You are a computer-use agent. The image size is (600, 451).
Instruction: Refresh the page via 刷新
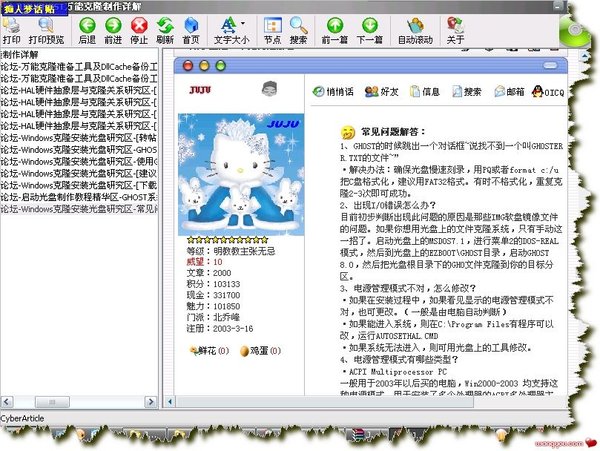165,31
